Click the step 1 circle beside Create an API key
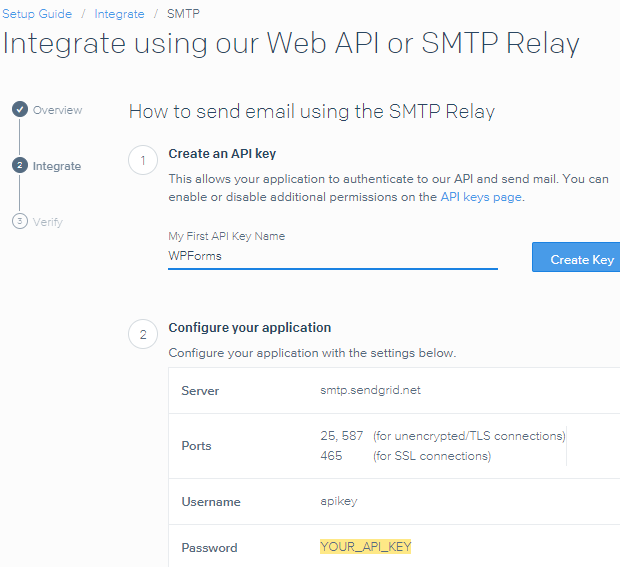 point(143,160)
